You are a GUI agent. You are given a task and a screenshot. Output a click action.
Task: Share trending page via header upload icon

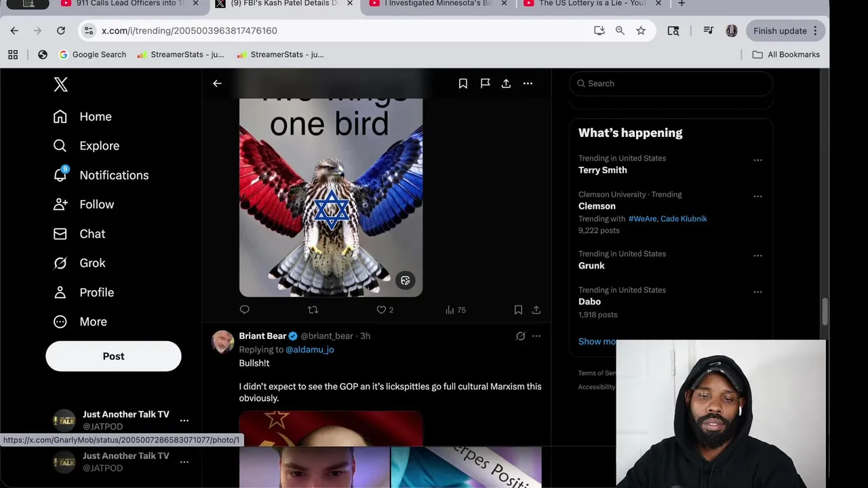[x=506, y=83]
